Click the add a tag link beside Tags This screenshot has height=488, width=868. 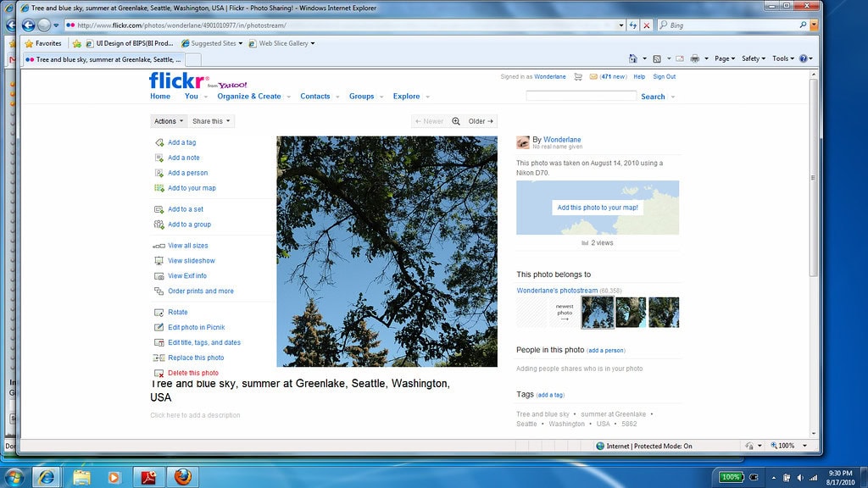[x=550, y=395]
